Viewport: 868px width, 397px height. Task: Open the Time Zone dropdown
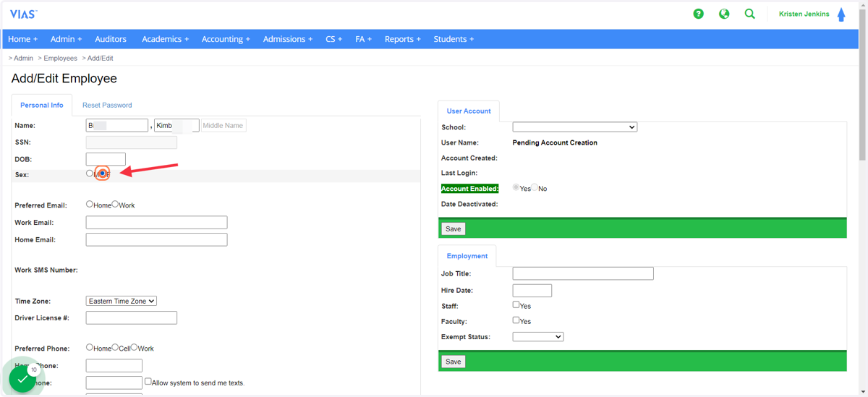coord(122,301)
